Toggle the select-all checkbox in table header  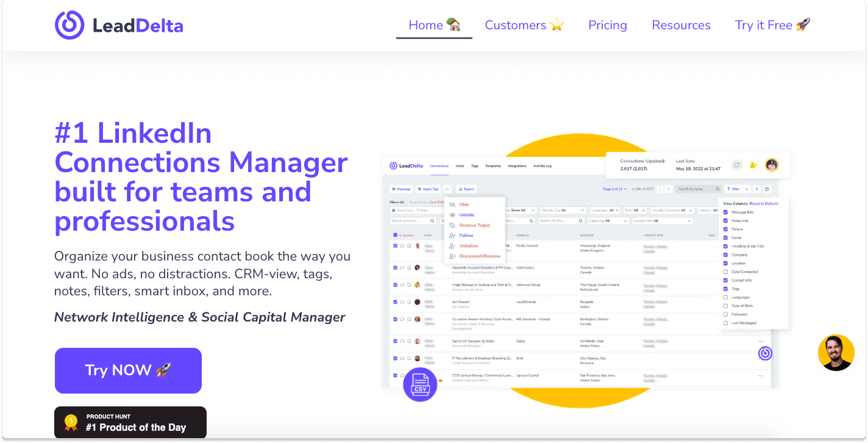(x=395, y=235)
